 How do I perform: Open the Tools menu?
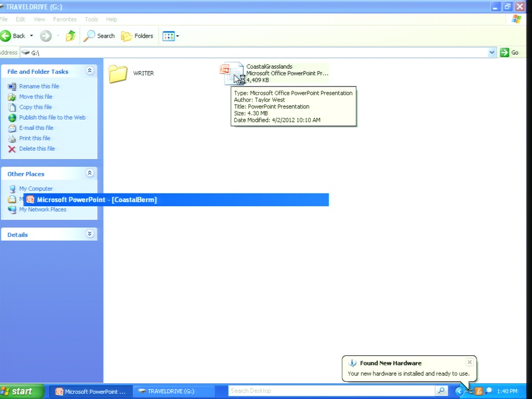pyautogui.click(x=91, y=19)
